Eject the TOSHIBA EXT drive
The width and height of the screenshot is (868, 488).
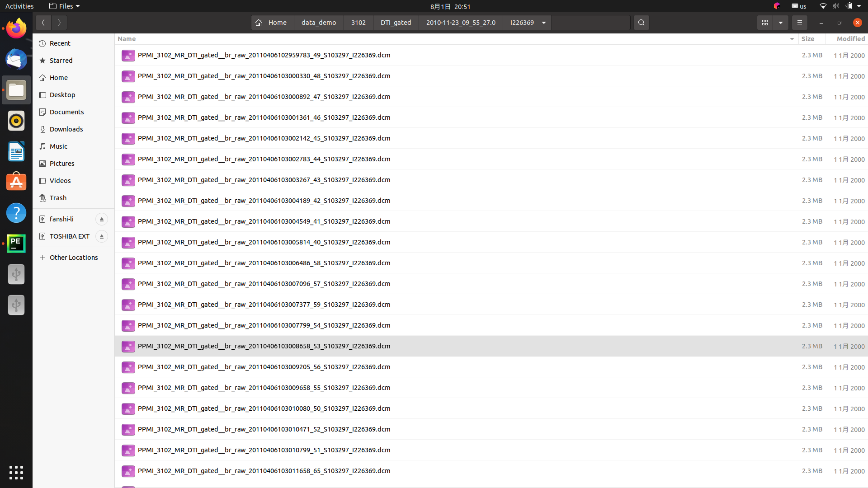pos(102,236)
